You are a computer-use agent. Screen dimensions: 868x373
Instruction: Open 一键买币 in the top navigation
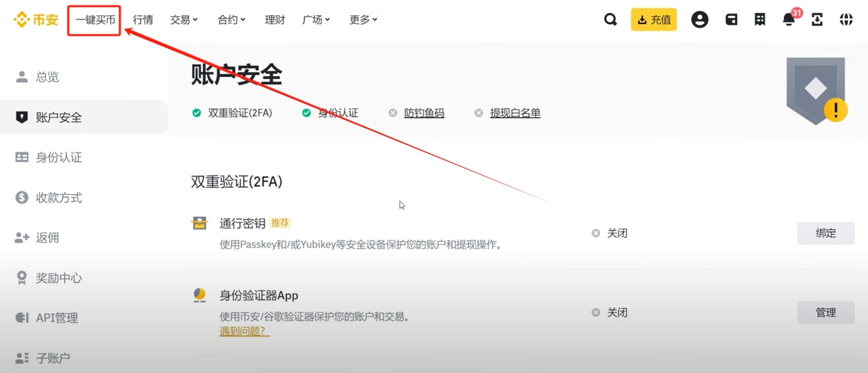(95, 21)
